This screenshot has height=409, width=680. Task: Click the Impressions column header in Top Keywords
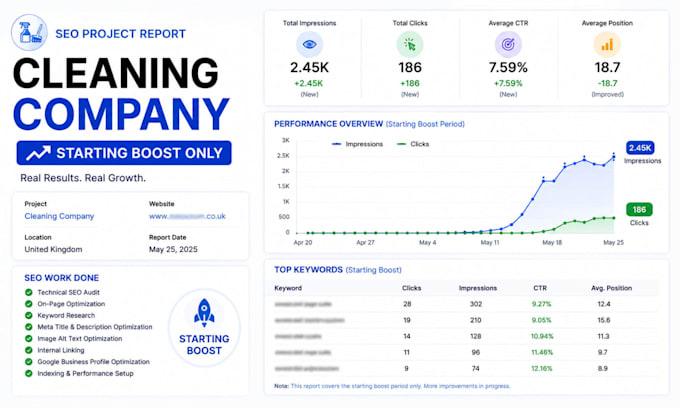tap(478, 288)
